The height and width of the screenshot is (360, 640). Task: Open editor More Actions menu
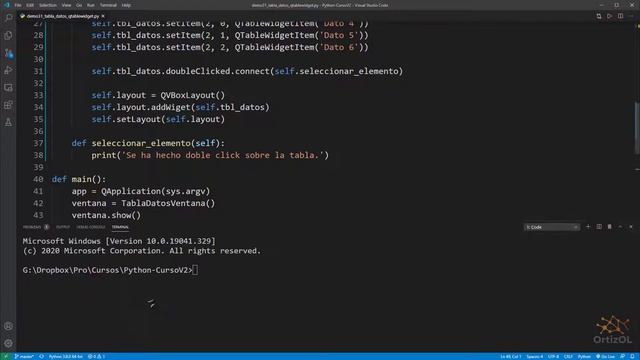[x=631, y=16]
